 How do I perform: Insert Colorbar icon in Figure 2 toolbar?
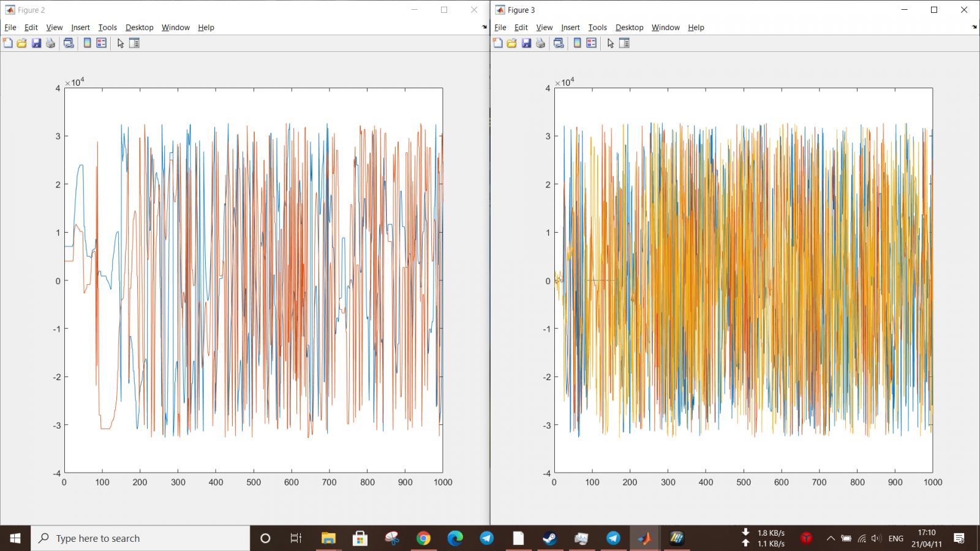[88, 43]
